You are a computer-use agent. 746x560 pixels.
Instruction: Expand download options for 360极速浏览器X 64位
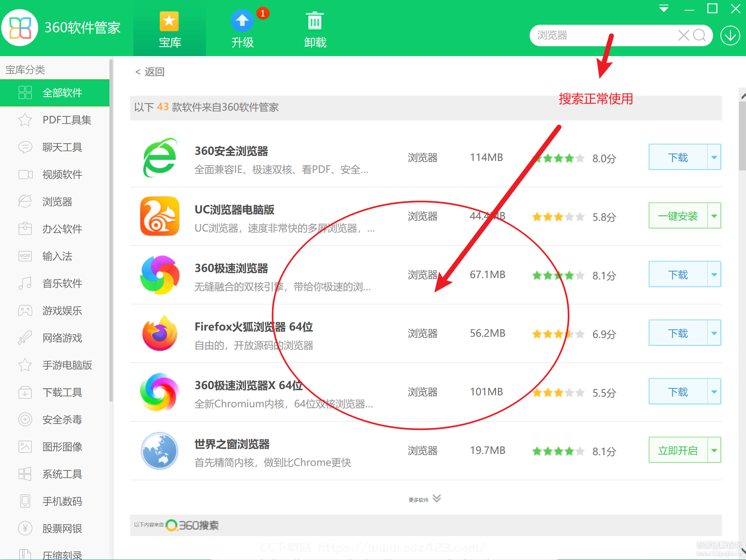[x=714, y=392]
